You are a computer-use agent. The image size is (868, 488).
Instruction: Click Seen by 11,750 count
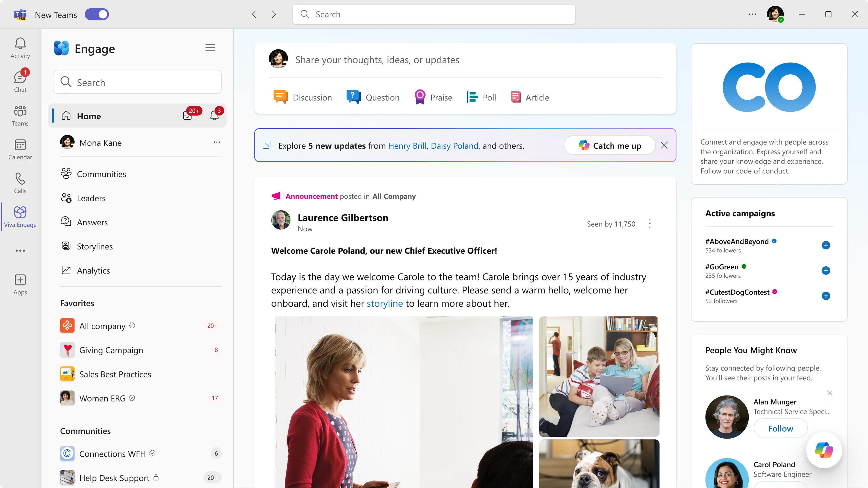611,224
